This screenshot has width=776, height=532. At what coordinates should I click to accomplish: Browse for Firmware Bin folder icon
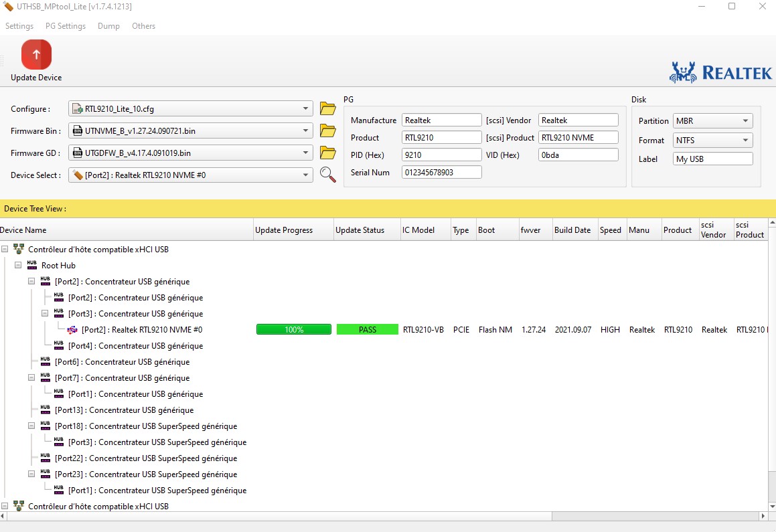click(327, 130)
